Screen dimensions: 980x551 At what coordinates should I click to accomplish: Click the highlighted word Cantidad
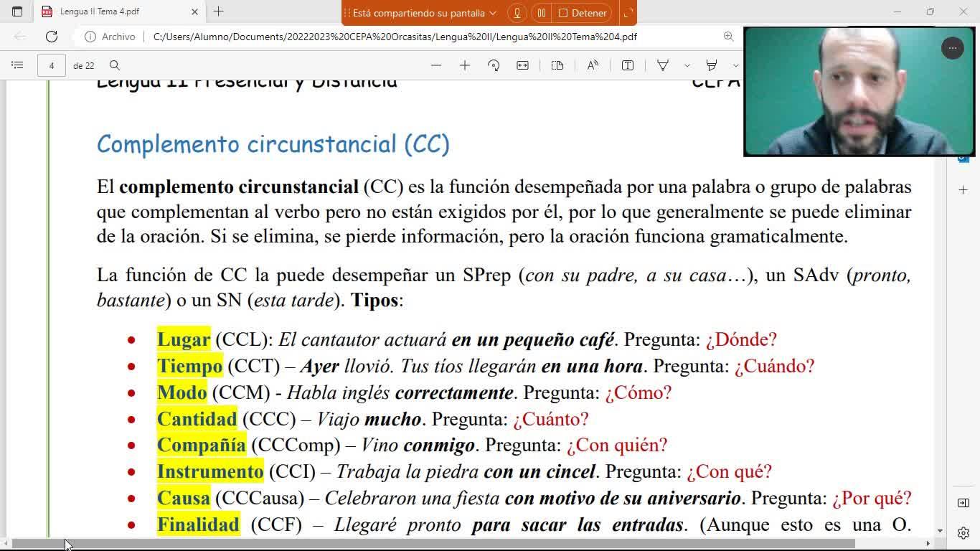(197, 419)
